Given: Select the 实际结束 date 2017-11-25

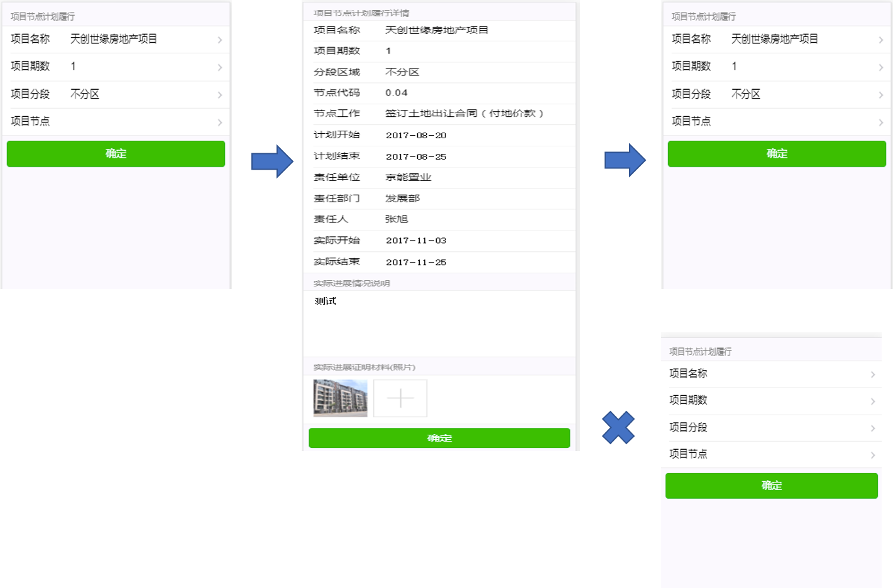Looking at the screenshot, I should 416,263.
